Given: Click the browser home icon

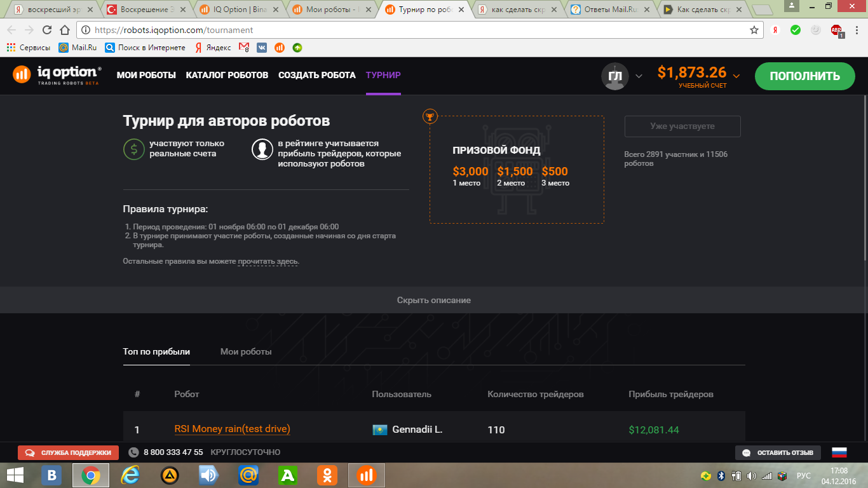Looking at the screenshot, I should (64, 30).
